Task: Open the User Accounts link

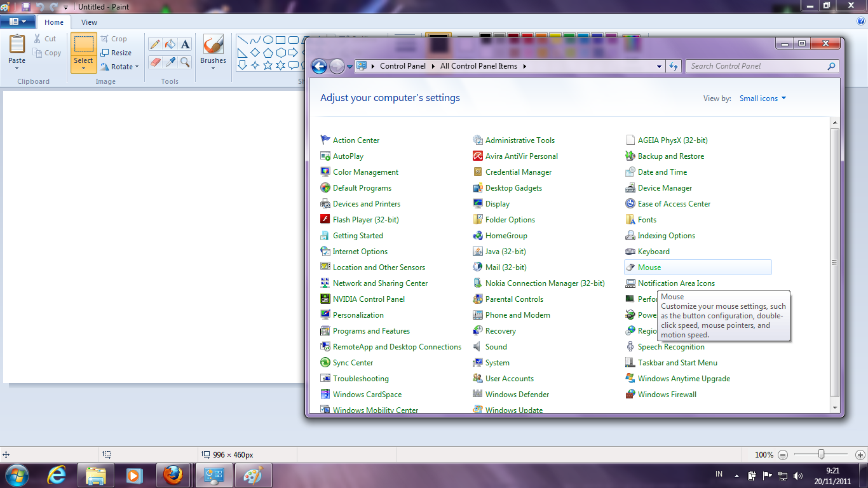Action: pos(510,379)
